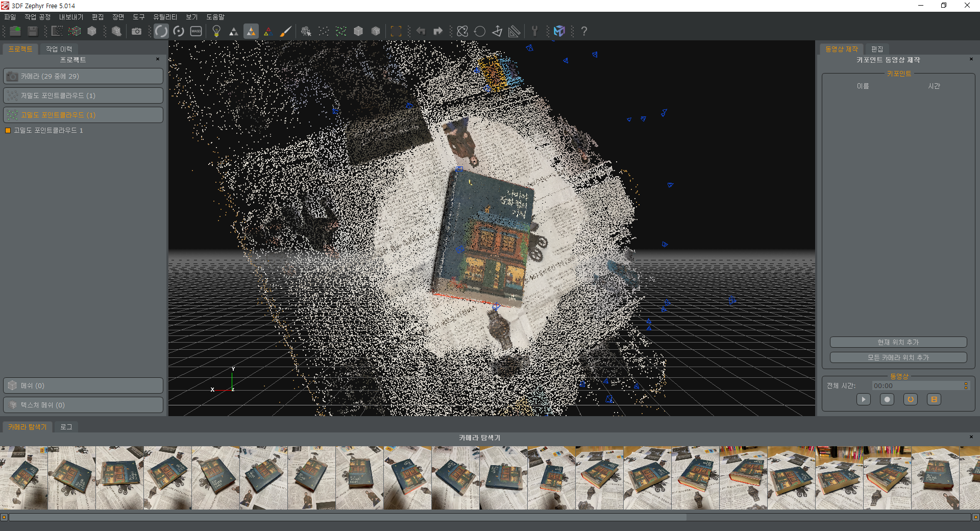Click the gray solid cube toolbar icon
The height and width of the screenshot is (531, 980).
[x=92, y=31]
